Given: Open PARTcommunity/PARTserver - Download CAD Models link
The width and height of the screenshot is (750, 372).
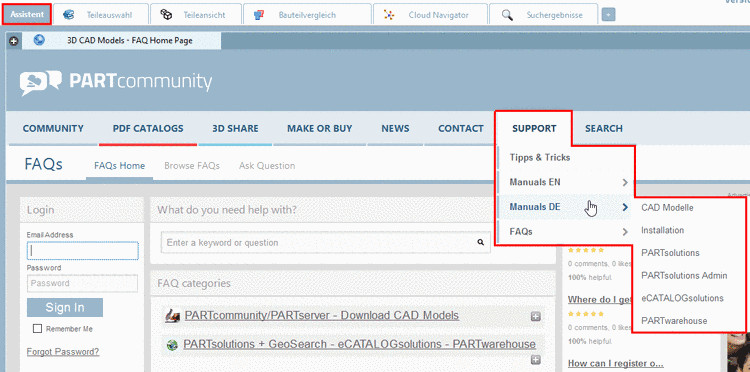Looking at the screenshot, I should pyautogui.click(x=321, y=316).
